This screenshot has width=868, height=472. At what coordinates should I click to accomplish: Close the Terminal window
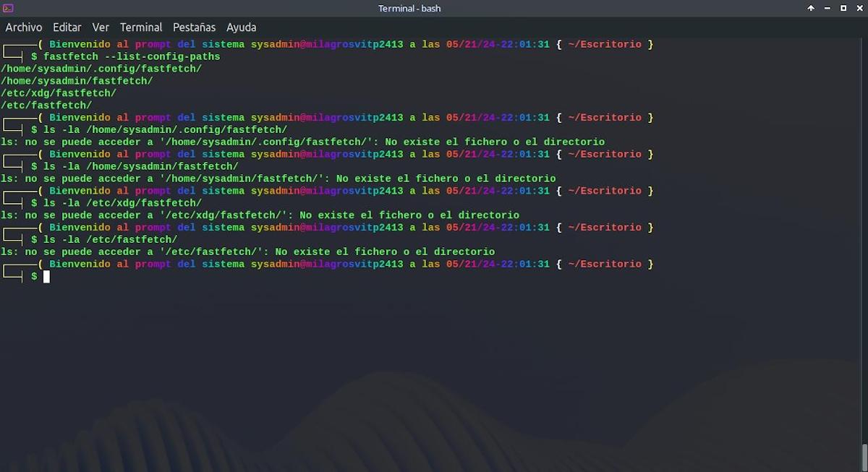tap(859, 8)
